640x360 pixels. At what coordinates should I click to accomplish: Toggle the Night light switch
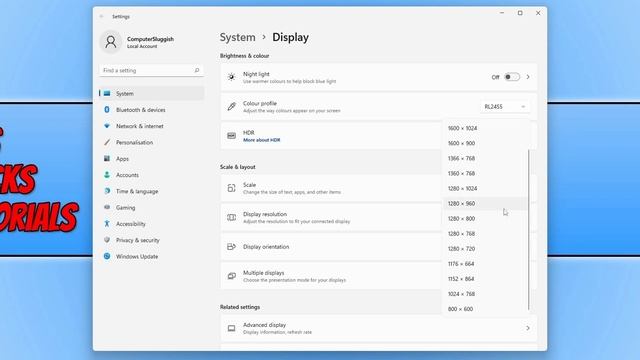pos(512,77)
